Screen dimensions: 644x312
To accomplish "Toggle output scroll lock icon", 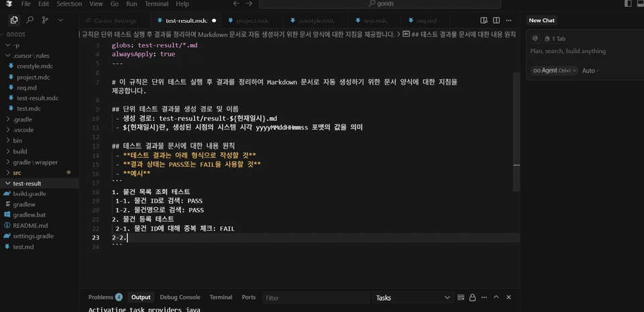I will click(472, 298).
